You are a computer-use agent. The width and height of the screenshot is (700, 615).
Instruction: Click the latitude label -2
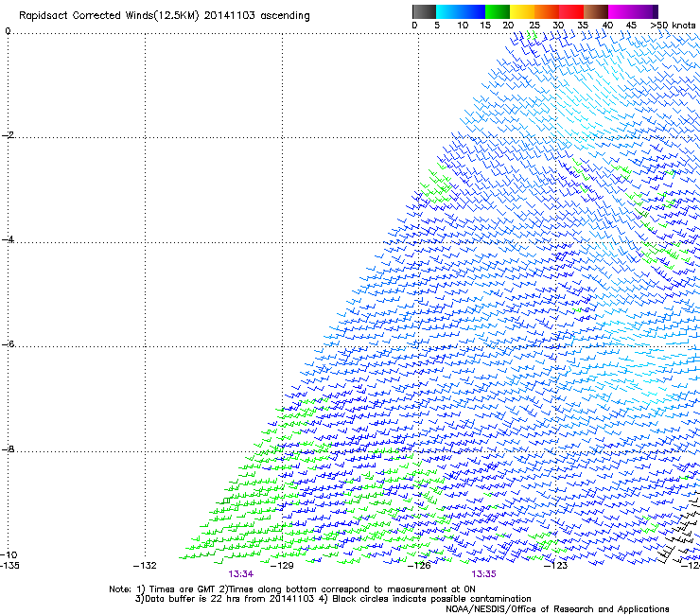click(x=8, y=135)
